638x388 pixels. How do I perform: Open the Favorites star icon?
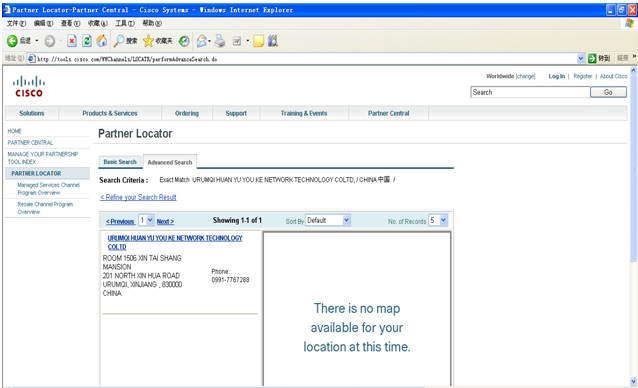[x=149, y=41]
